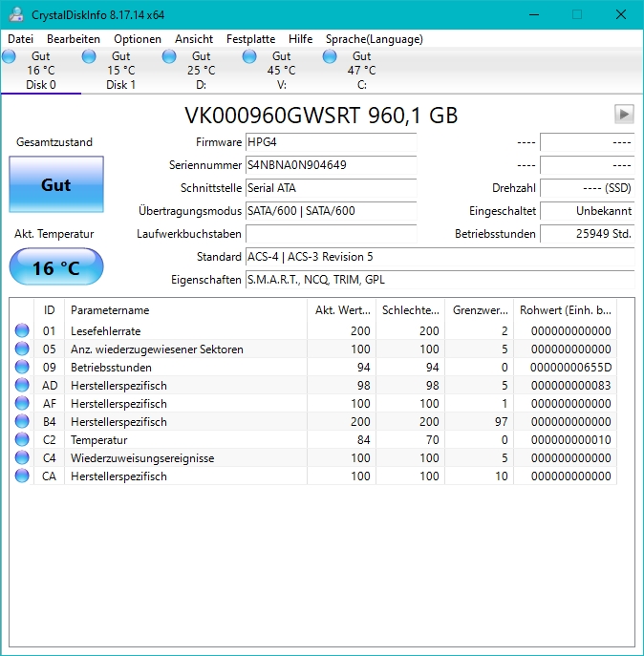The height and width of the screenshot is (656, 644).
Task: Select raw value 000000000010
Action: point(570,439)
